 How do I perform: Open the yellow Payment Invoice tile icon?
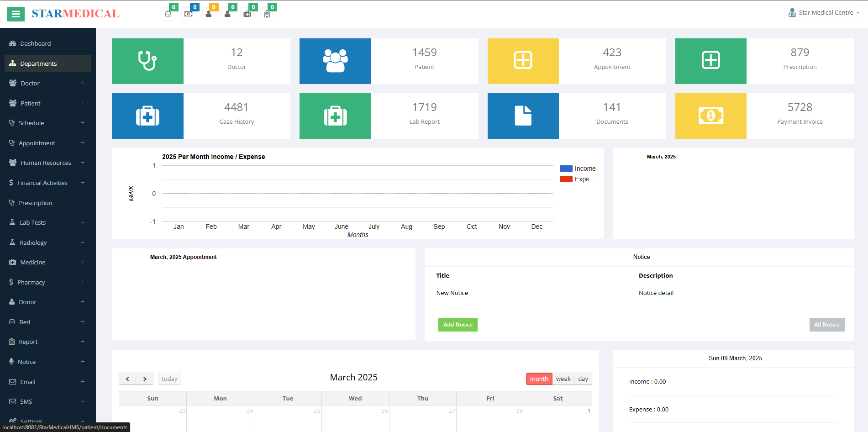click(x=710, y=116)
